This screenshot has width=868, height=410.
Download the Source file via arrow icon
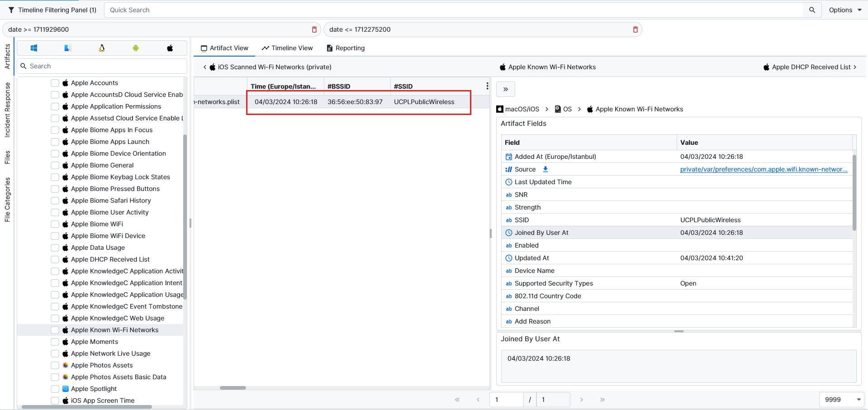coord(545,169)
